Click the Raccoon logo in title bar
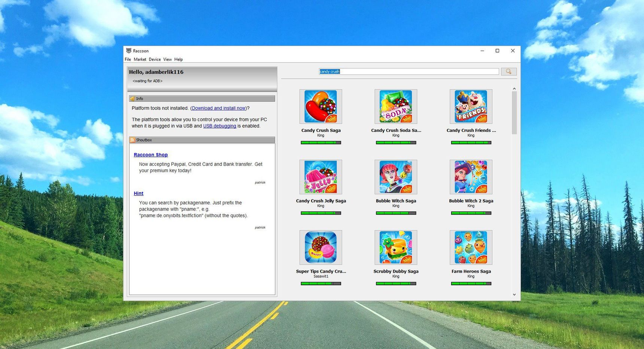This screenshot has width=644, height=349. click(x=129, y=51)
